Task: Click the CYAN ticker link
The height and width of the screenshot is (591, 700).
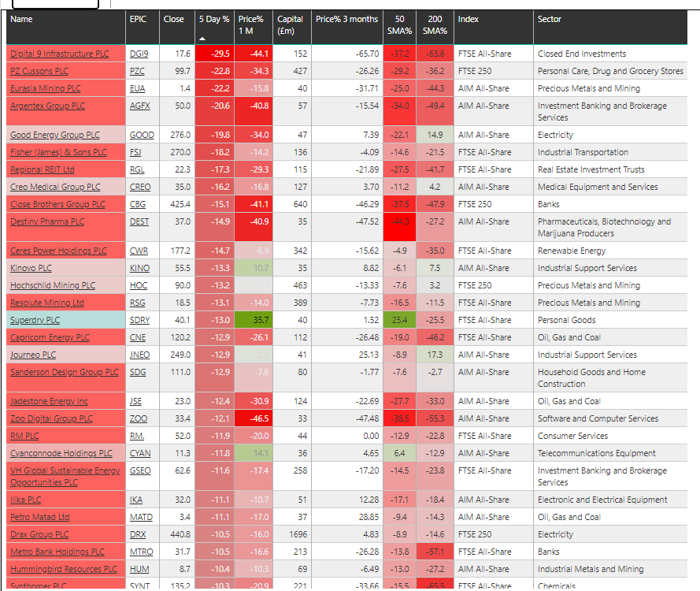Action: [140, 455]
